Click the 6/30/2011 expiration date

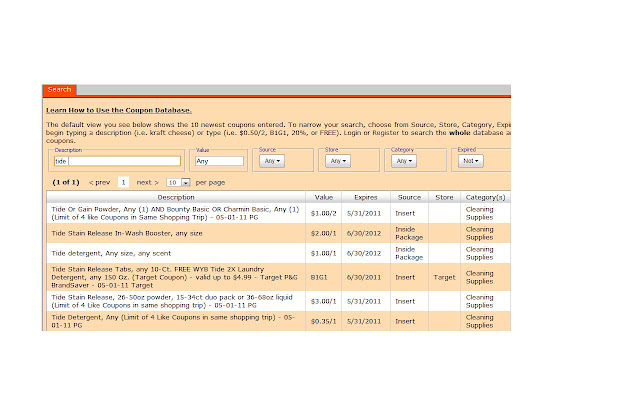click(364, 277)
